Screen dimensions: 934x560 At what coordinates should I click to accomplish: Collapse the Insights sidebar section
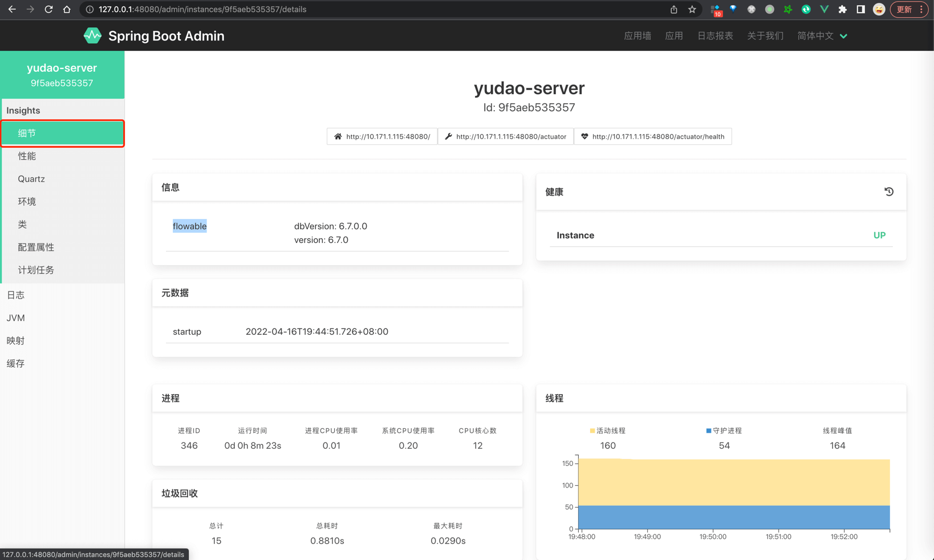23,111
